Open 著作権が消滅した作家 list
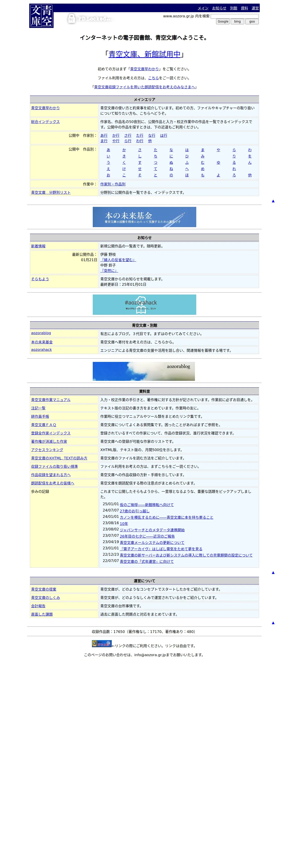 (49, 441)
